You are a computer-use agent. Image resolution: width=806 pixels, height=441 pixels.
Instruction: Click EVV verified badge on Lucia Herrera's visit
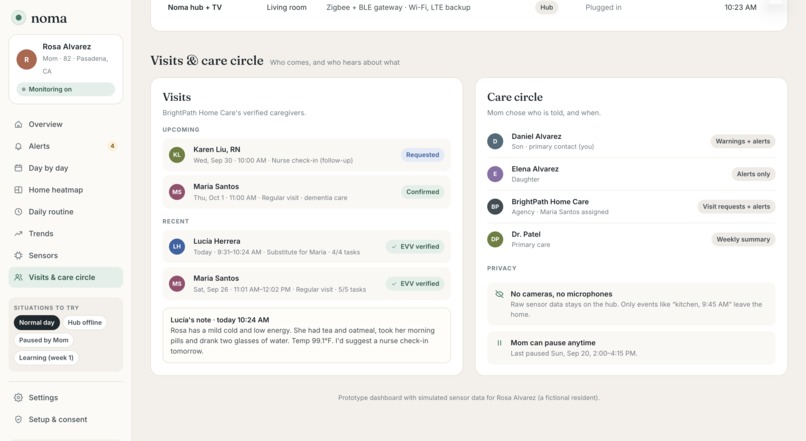[x=415, y=247]
